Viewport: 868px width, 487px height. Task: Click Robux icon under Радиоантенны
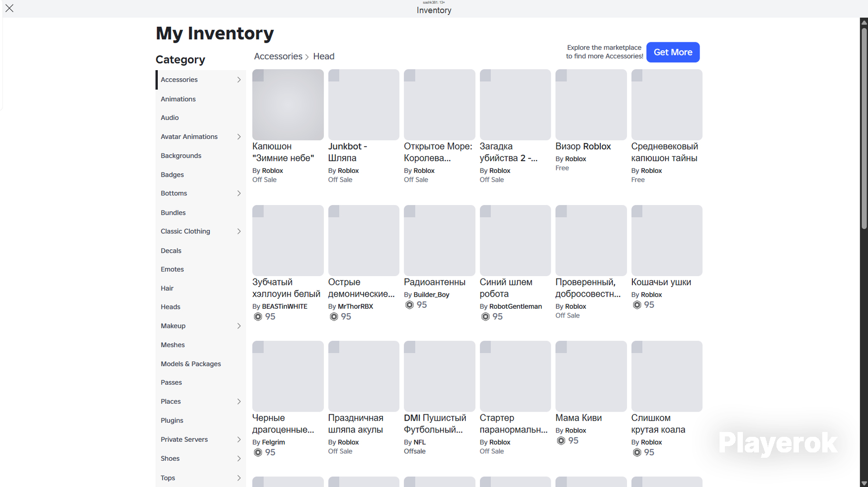click(410, 305)
